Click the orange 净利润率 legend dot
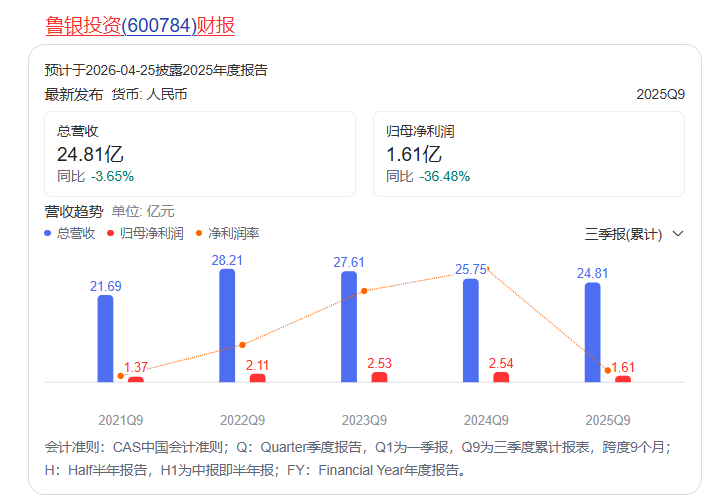Screen dimensions: 717x498 (199, 233)
